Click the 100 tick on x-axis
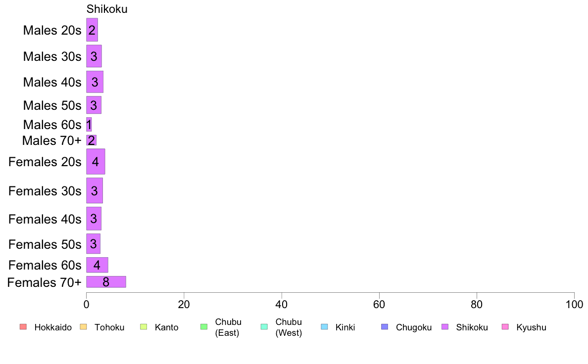The height and width of the screenshot is (364, 588). tap(574, 304)
